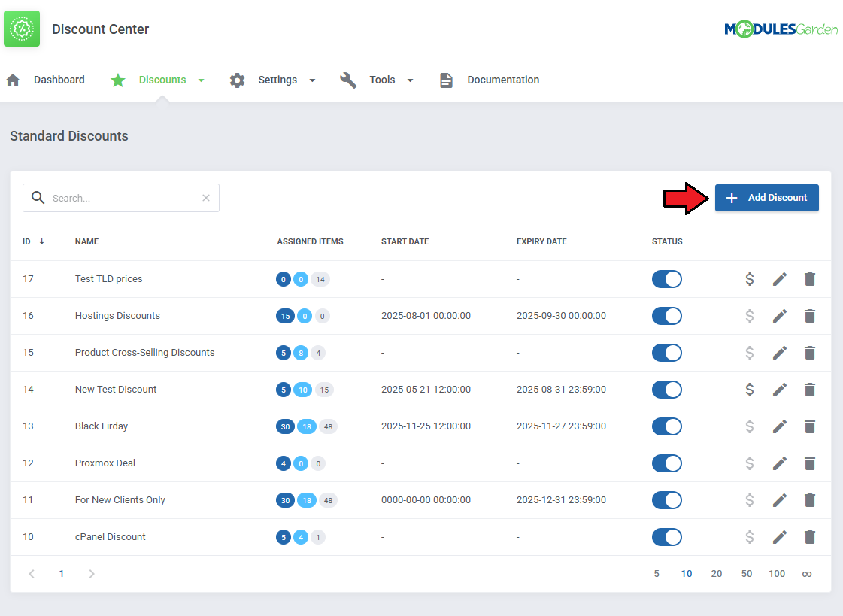Delete the Proxmox Deal discount
Screen dimensions: 843x616
pyautogui.click(x=810, y=463)
